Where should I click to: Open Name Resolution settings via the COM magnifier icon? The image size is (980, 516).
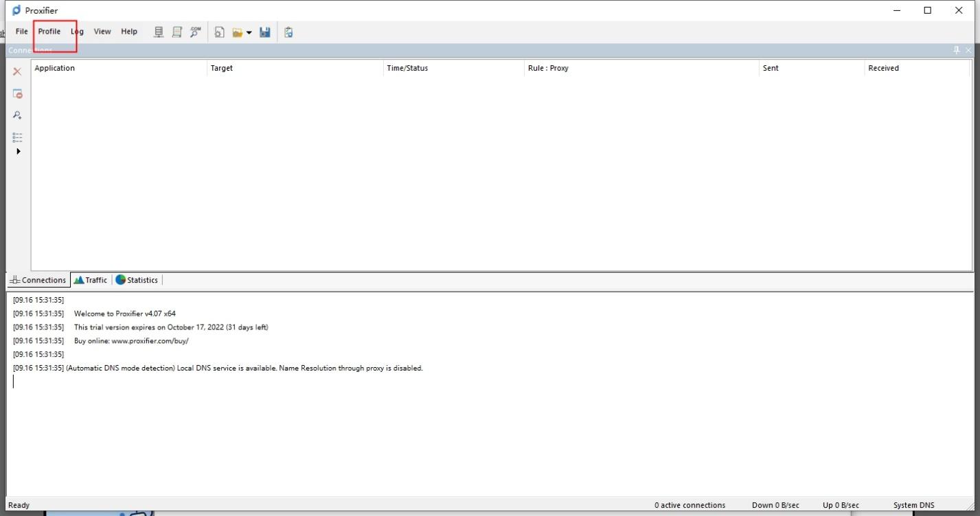(195, 31)
